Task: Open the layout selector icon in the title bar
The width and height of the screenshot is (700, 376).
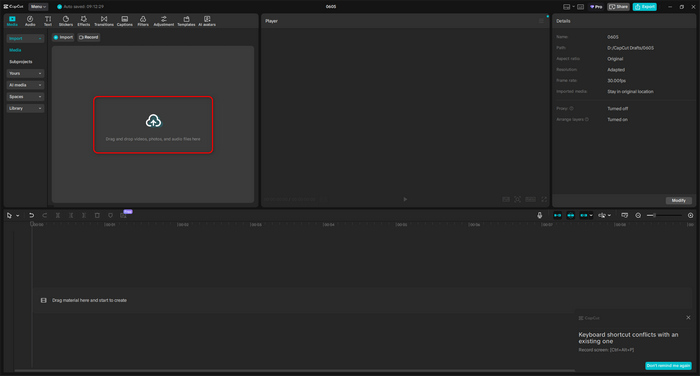Action: coord(567,7)
